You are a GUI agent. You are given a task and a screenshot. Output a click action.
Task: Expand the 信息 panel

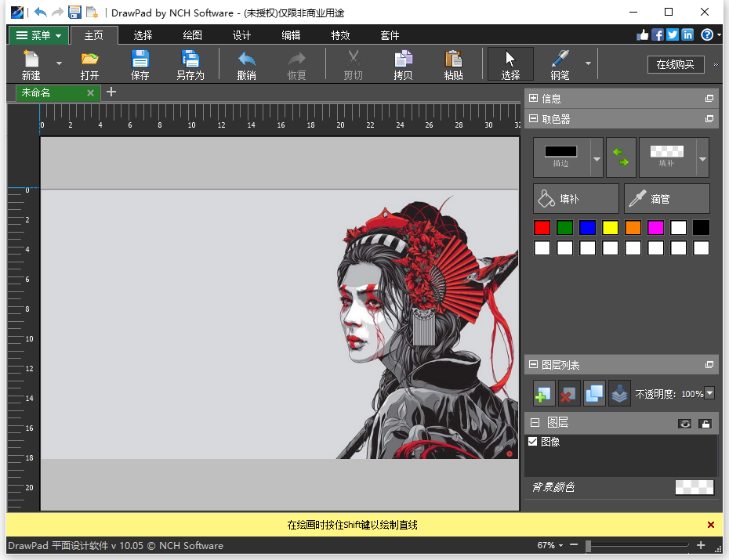tap(533, 99)
